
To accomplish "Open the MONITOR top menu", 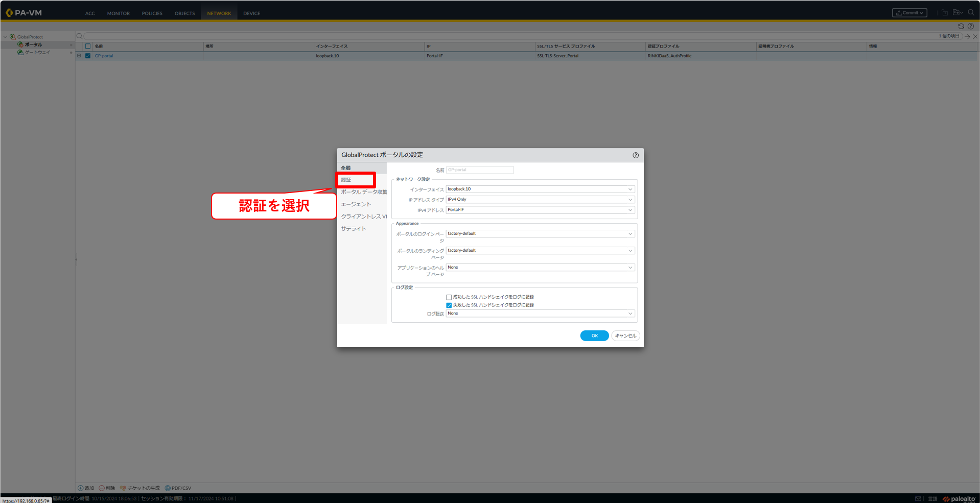I will tap(119, 13).
